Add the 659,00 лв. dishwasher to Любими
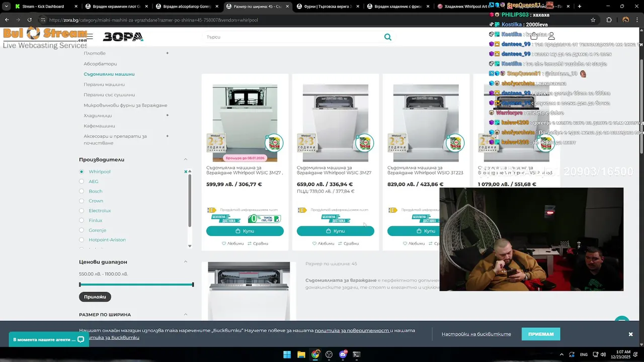Viewport: 644px width, 362px height. click(x=323, y=243)
